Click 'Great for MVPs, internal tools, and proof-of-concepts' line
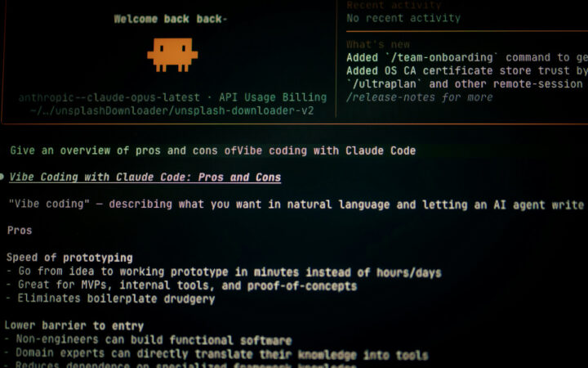Image resolution: width=588 pixels, height=368 pixels. point(181,285)
